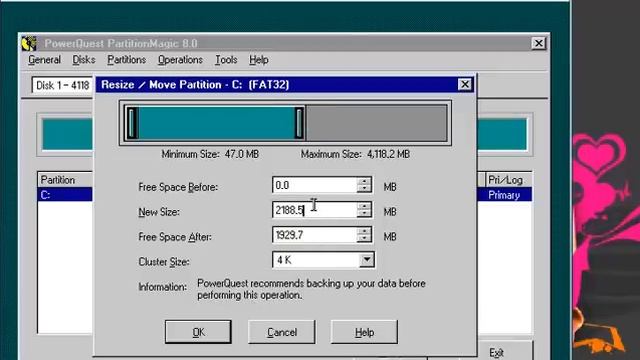Increase Free Space Before with up arrow
The width and height of the screenshot is (640, 360).
coord(364,182)
